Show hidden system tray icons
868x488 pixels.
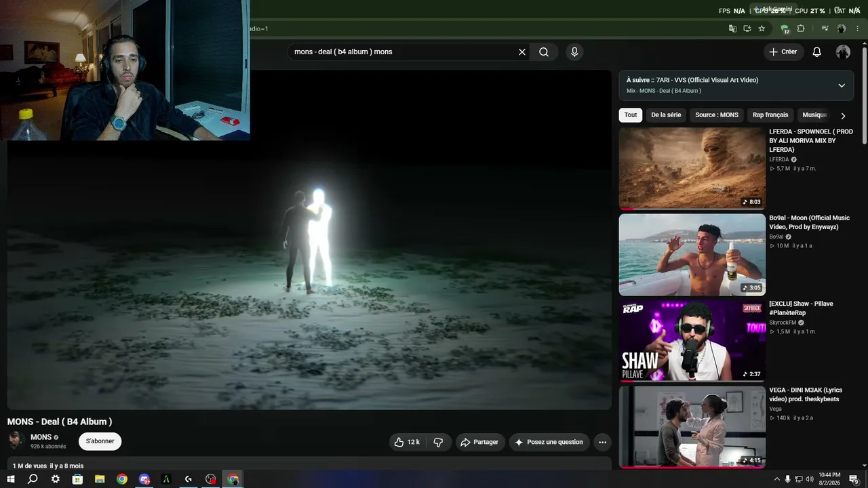click(776, 479)
